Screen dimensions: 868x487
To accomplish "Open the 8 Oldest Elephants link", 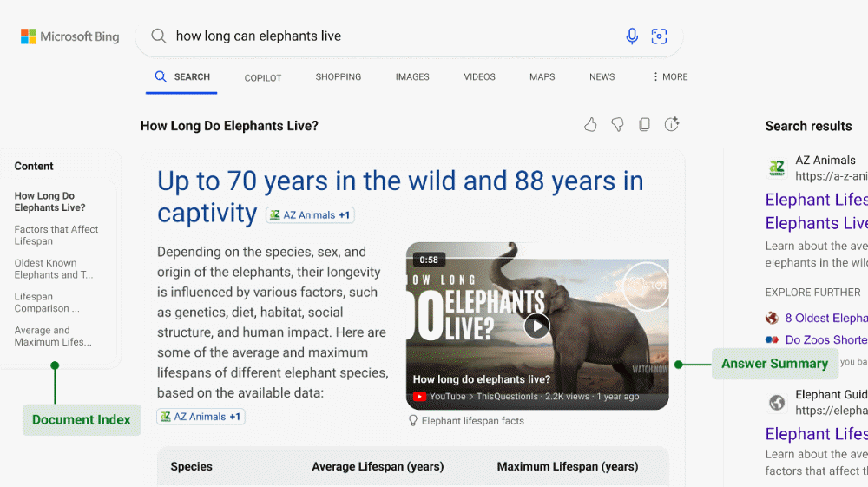I will click(825, 318).
